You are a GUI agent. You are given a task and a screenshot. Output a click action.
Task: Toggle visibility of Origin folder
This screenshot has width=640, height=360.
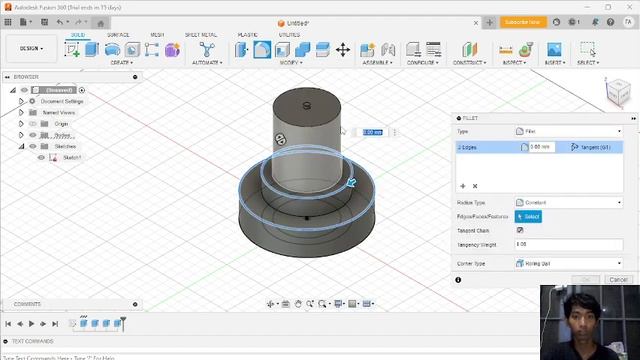[33, 124]
